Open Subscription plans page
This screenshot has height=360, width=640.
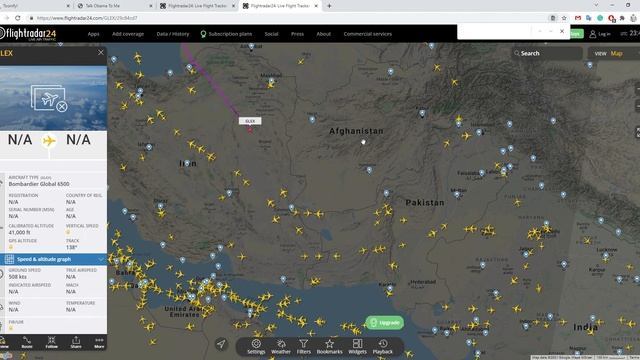226,34
